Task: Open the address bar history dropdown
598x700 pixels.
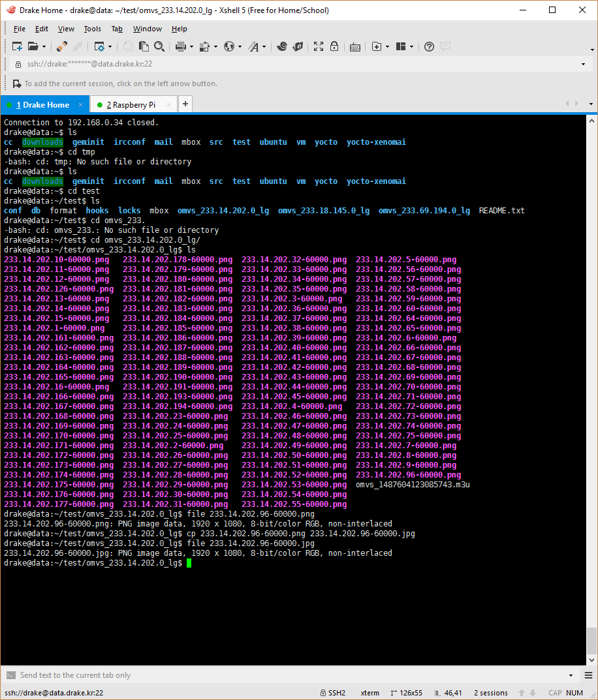Action: [583, 64]
